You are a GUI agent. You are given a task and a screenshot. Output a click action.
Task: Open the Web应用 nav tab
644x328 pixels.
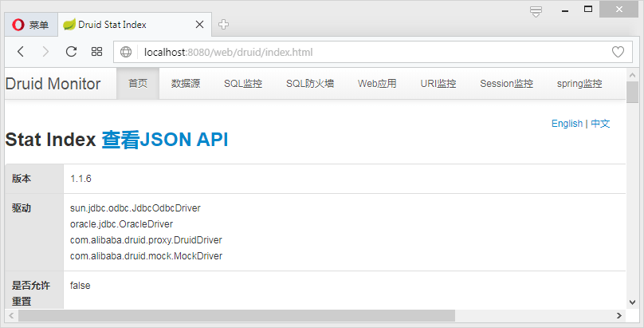[377, 84]
